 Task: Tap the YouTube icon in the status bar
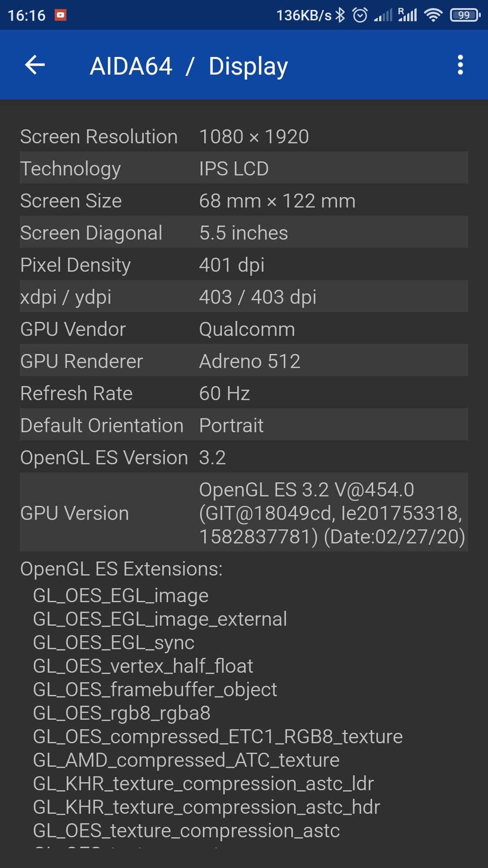tap(61, 15)
